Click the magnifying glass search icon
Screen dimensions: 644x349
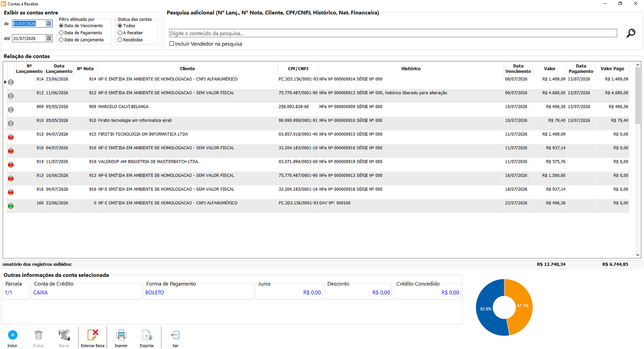click(x=631, y=33)
